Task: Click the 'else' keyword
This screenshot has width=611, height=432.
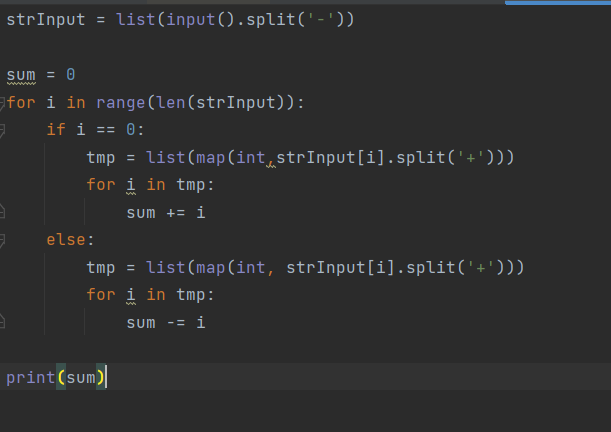Action: [x=65, y=239]
